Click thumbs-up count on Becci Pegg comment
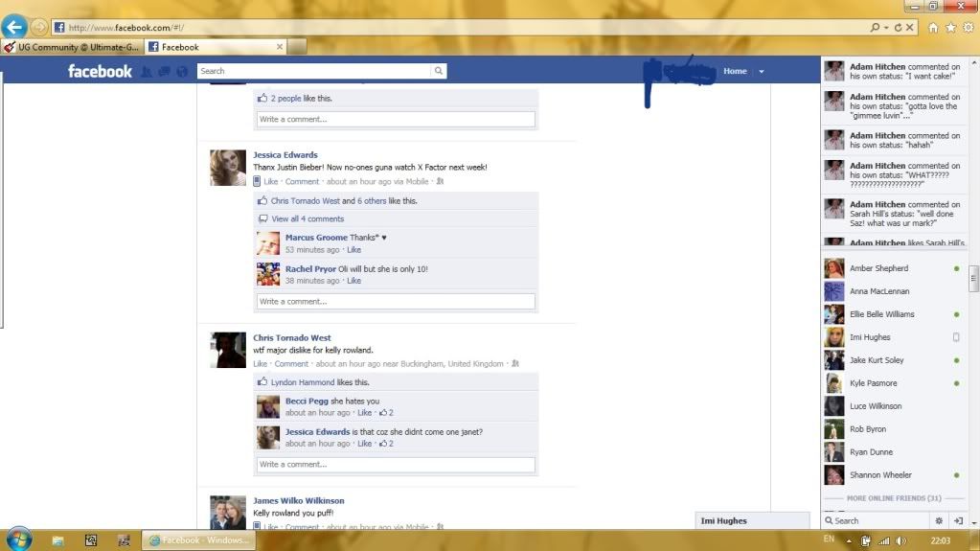 coord(386,413)
